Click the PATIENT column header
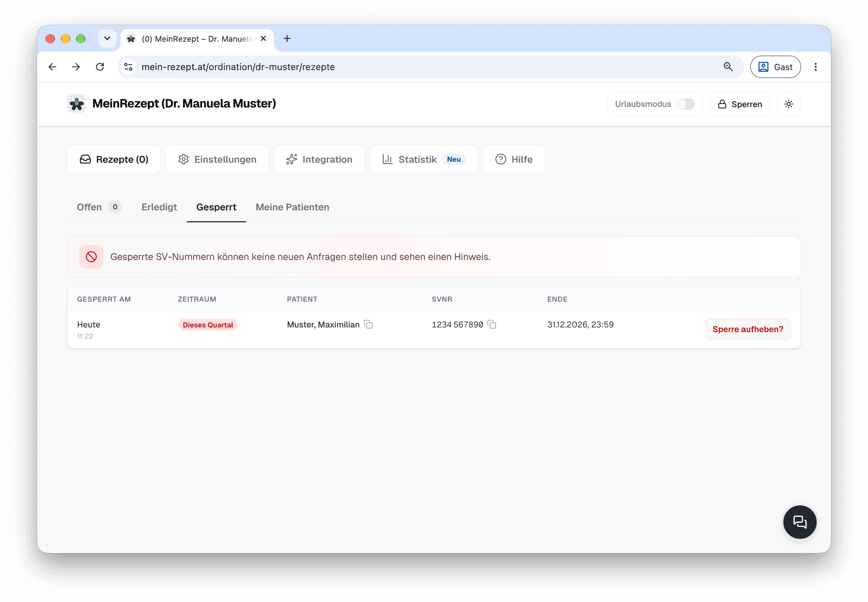868x602 pixels. tap(302, 299)
